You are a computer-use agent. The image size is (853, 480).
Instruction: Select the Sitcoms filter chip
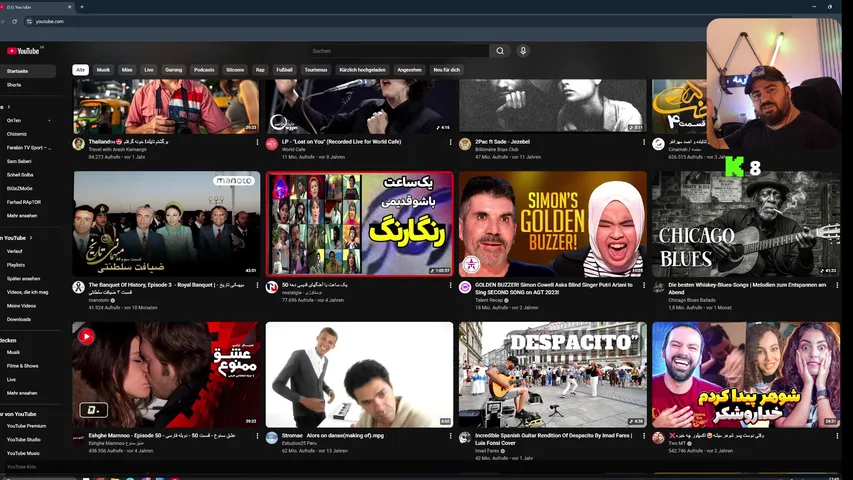pyautogui.click(x=235, y=70)
